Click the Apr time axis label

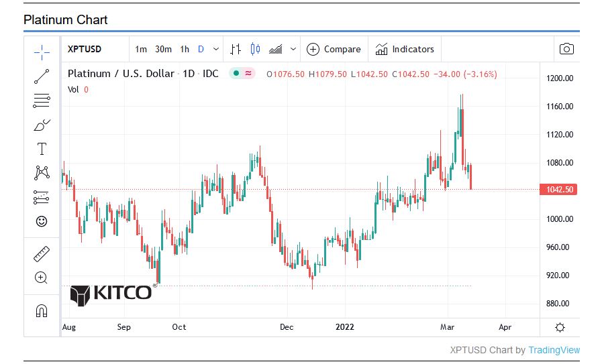[505, 327]
